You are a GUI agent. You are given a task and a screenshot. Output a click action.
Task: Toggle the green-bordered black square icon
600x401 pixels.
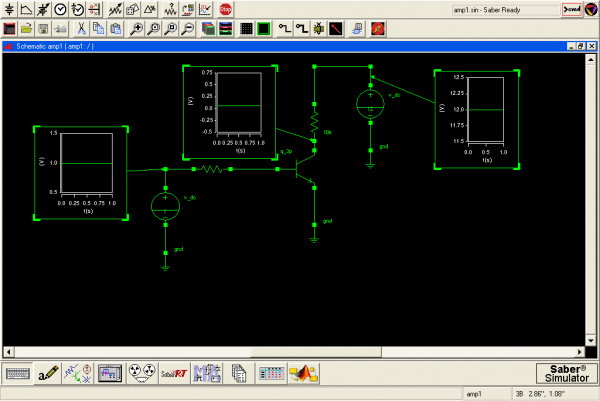pos(263,28)
